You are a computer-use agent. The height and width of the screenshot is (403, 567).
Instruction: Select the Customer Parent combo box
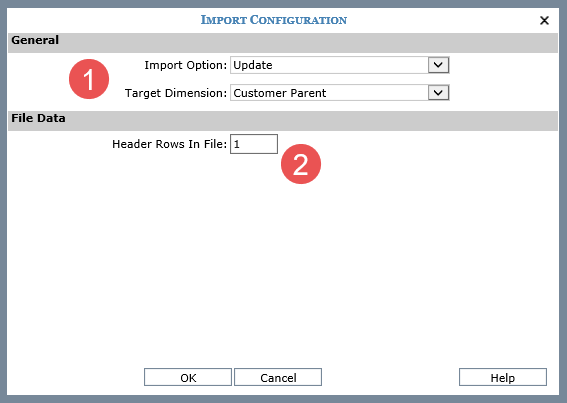340,93
